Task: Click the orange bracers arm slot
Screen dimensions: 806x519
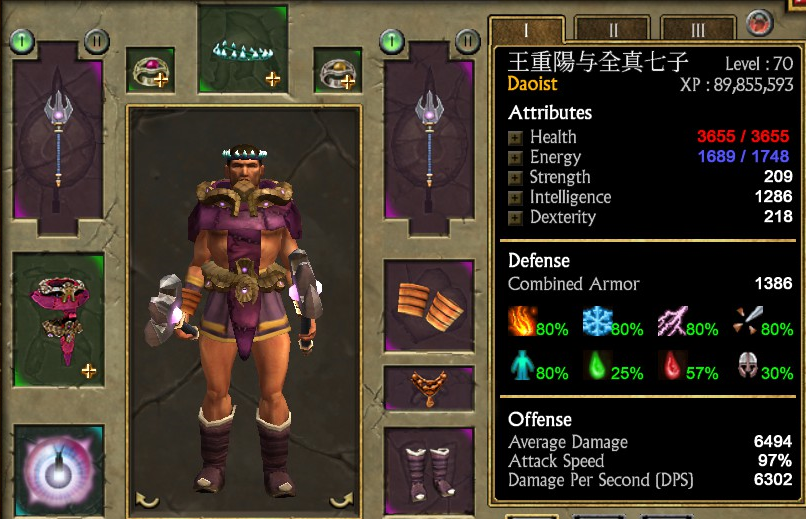Action: (x=429, y=306)
